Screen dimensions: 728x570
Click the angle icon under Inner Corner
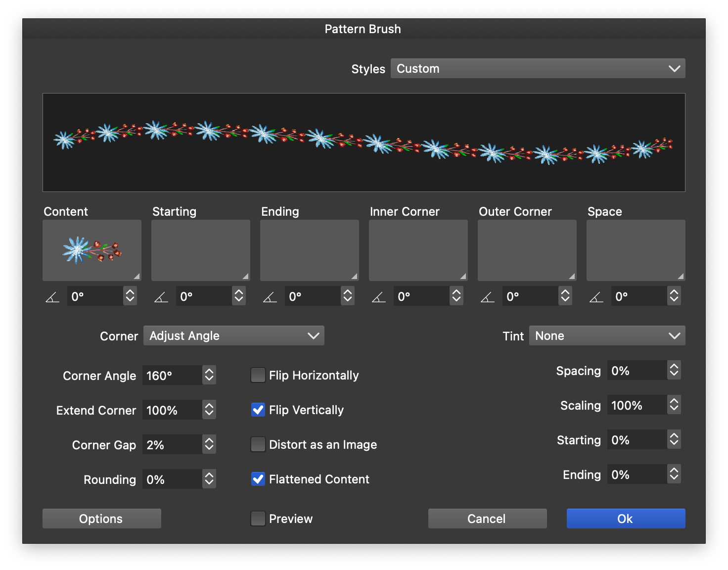[x=379, y=297]
